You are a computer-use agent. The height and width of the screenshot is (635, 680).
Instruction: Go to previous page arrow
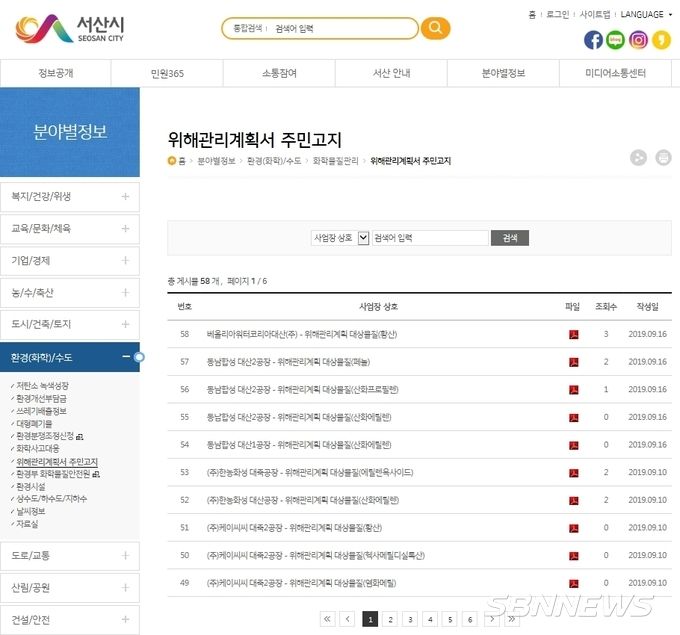pos(347,619)
